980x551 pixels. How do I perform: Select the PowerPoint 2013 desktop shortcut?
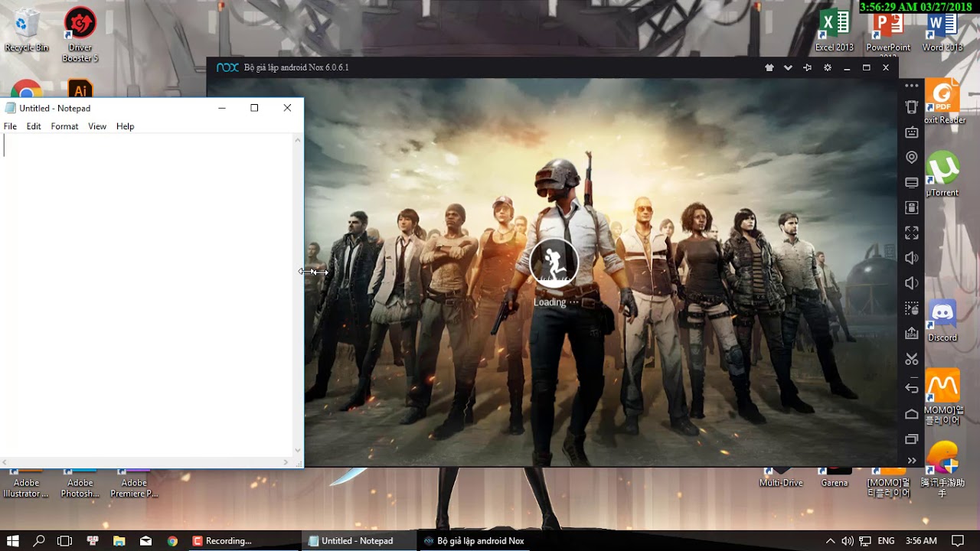click(x=888, y=34)
